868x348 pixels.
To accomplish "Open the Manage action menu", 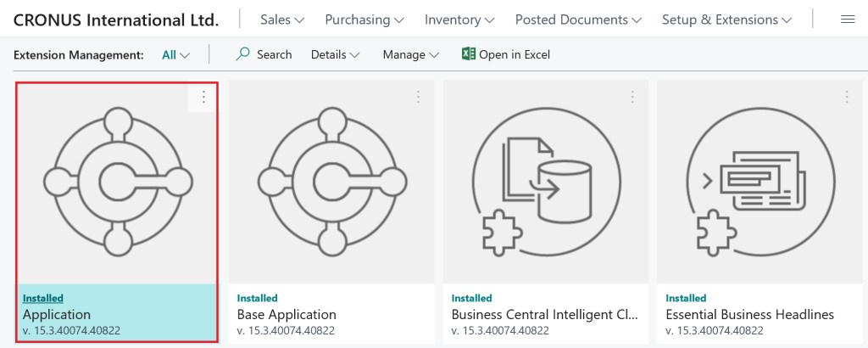I will [x=410, y=54].
